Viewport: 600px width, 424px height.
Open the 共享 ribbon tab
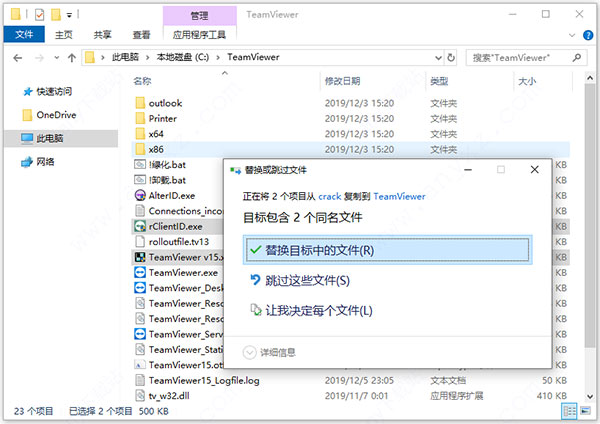click(103, 35)
